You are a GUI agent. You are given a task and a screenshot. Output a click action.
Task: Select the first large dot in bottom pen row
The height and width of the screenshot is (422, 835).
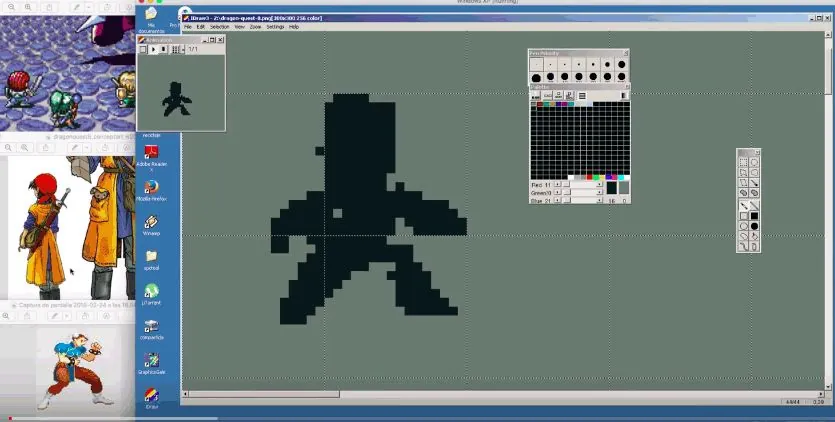(536, 78)
